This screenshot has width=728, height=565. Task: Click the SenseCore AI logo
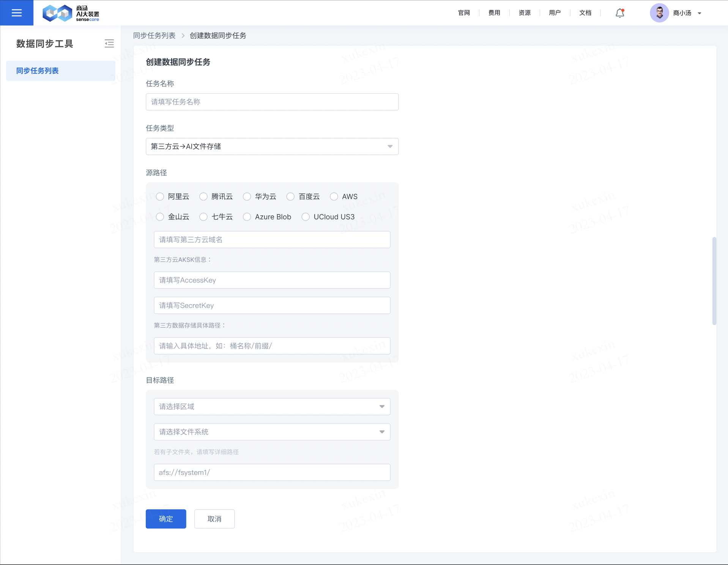tap(71, 13)
